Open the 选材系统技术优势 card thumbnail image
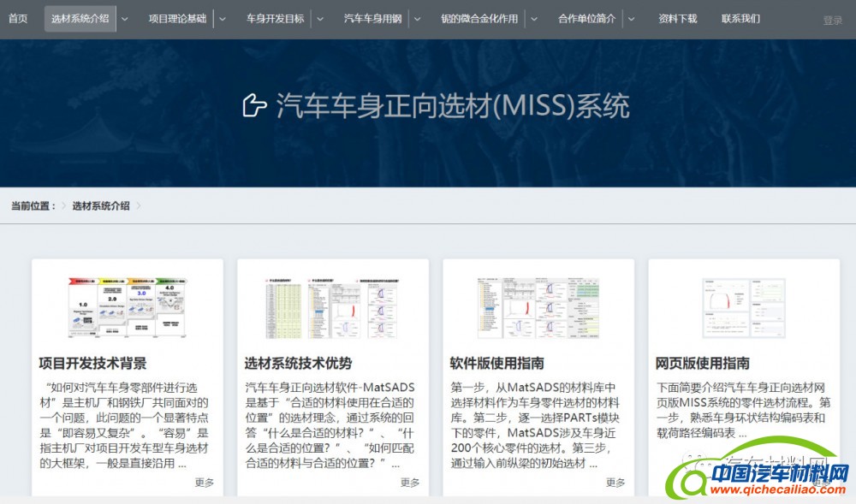Image resolution: width=856 pixels, height=504 pixels. point(333,307)
